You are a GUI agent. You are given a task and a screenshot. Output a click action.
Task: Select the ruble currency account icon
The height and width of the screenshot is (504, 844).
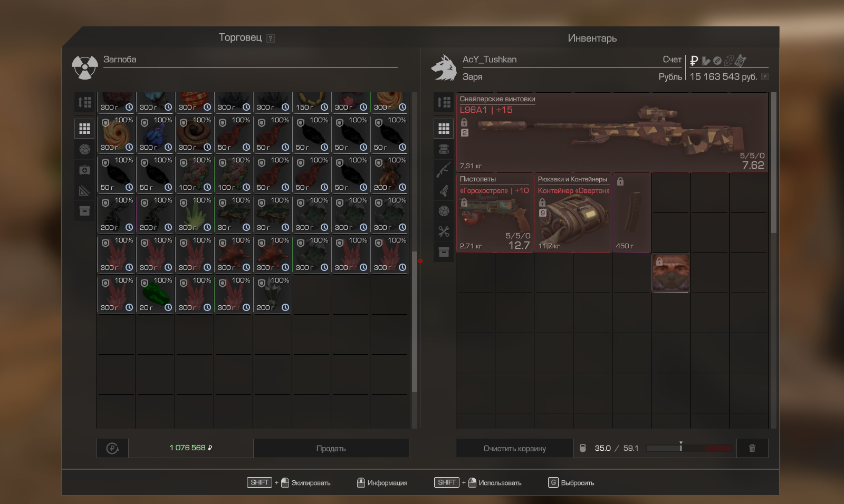(694, 61)
